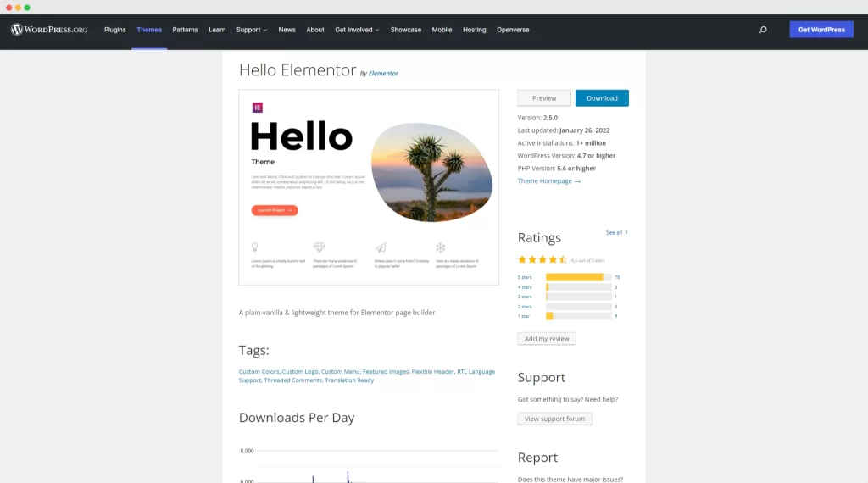Click the green macOS maximize dot
868x483 pixels.
[27, 7]
